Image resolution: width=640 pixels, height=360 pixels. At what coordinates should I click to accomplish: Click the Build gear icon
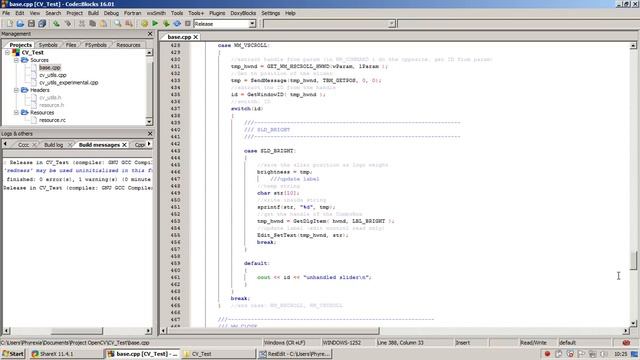(144, 24)
